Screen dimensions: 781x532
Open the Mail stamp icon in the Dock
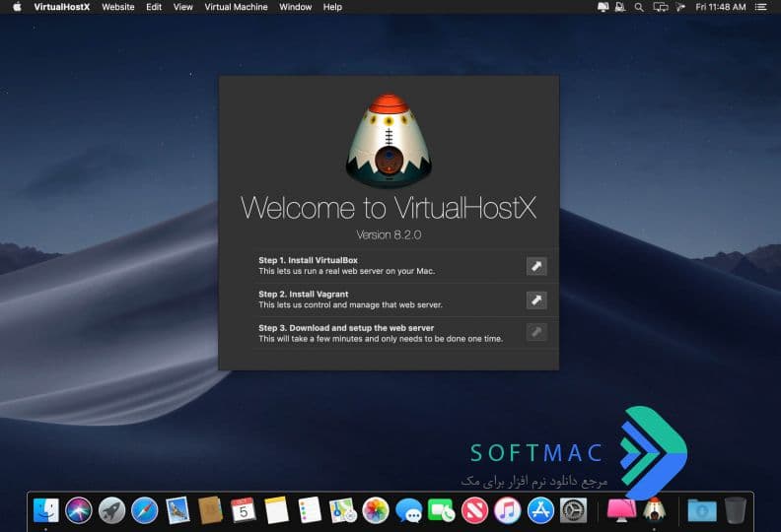(x=177, y=510)
